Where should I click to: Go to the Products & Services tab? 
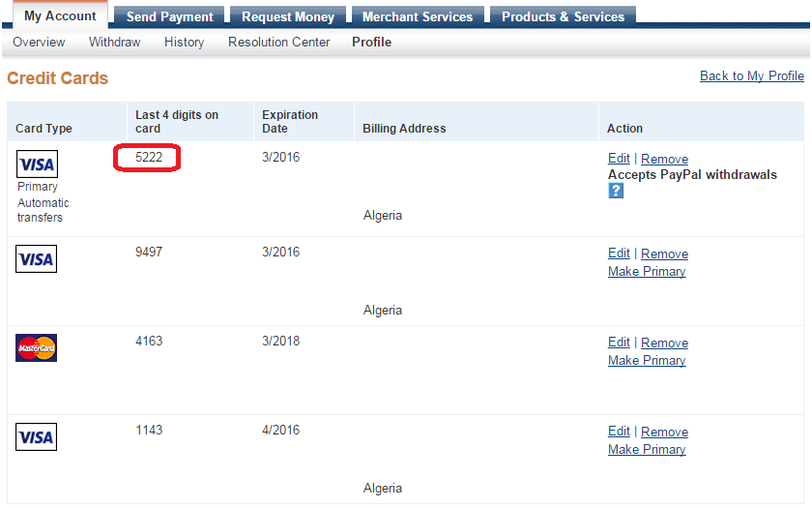563,16
